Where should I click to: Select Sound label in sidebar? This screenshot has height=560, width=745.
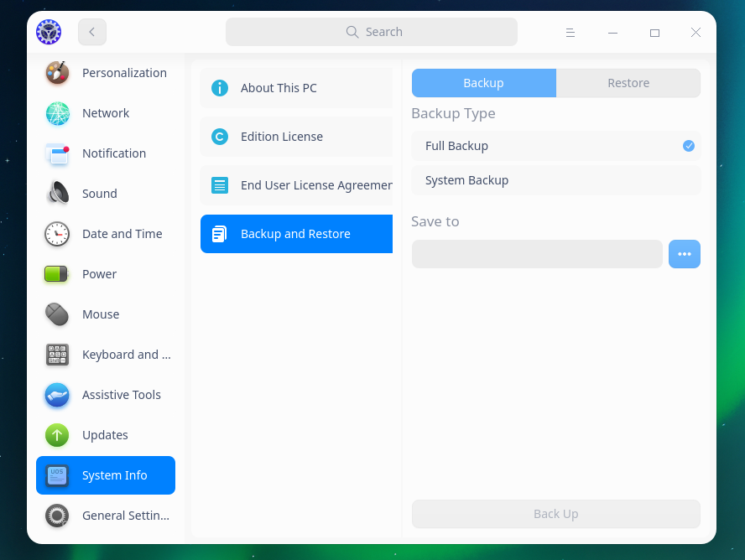(99, 194)
